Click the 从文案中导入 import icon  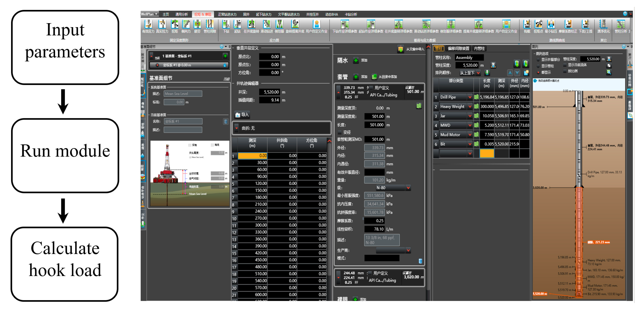401,49
